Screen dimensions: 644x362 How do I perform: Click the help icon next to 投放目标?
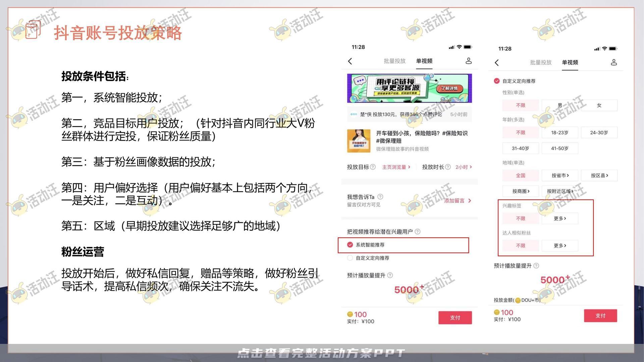(x=373, y=167)
